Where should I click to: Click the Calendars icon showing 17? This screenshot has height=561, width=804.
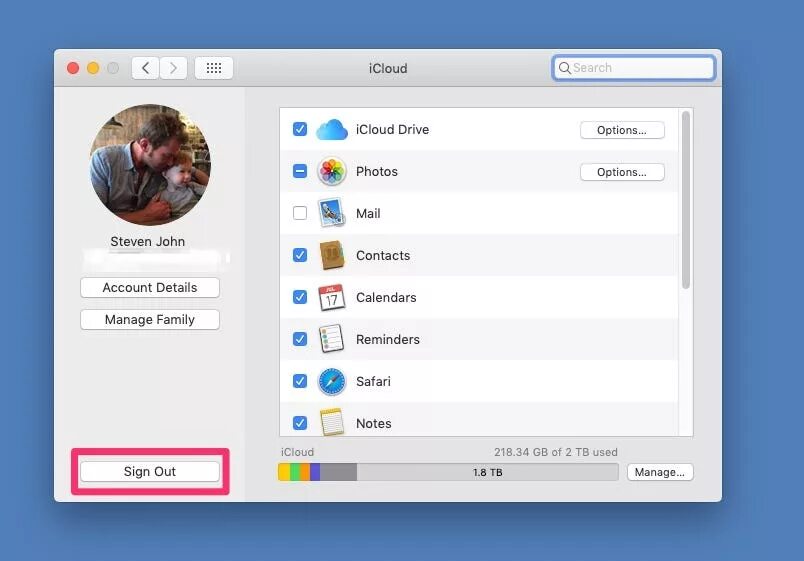pos(332,297)
